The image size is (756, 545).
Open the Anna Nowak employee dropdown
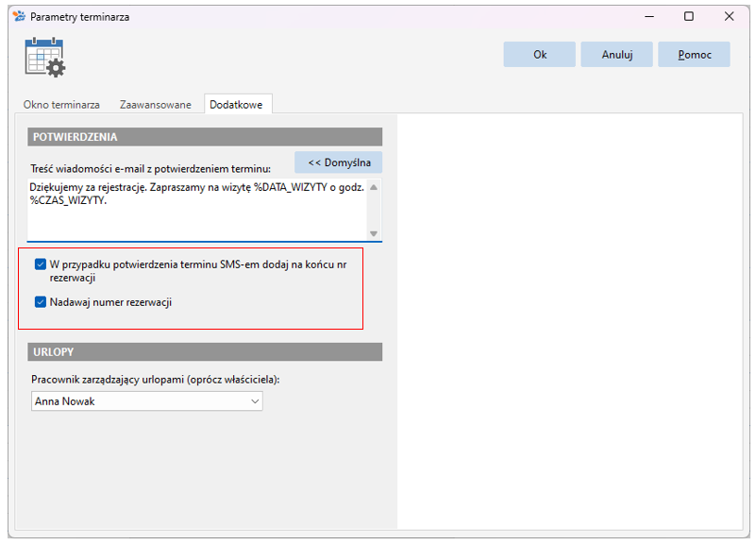click(x=147, y=401)
